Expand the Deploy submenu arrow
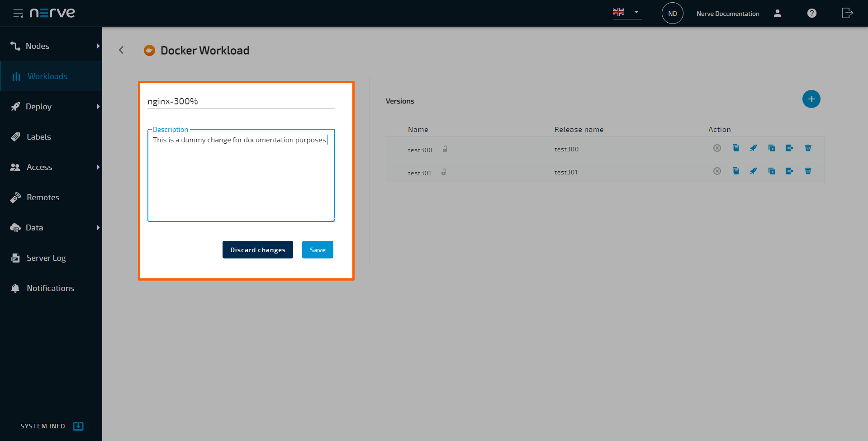The height and width of the screenshot is (441, 868). coord(98,107)
